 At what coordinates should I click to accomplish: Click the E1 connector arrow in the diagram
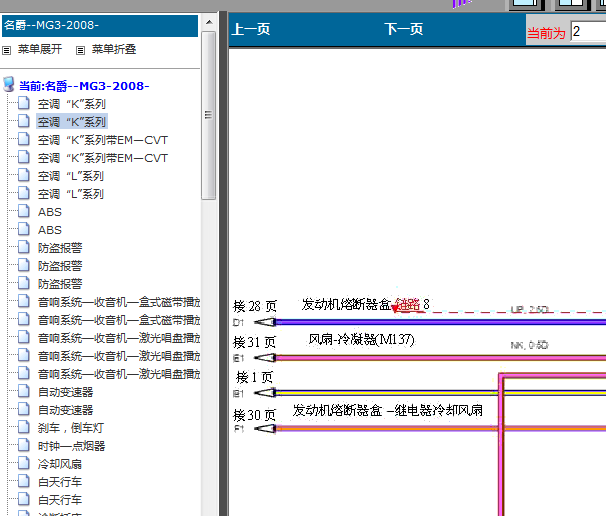265,358
